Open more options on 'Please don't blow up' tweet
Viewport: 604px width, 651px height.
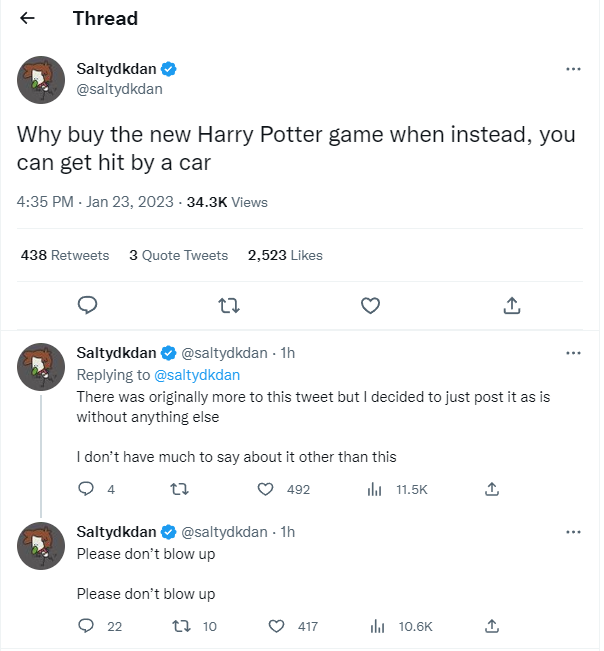(x=573, y=532)
